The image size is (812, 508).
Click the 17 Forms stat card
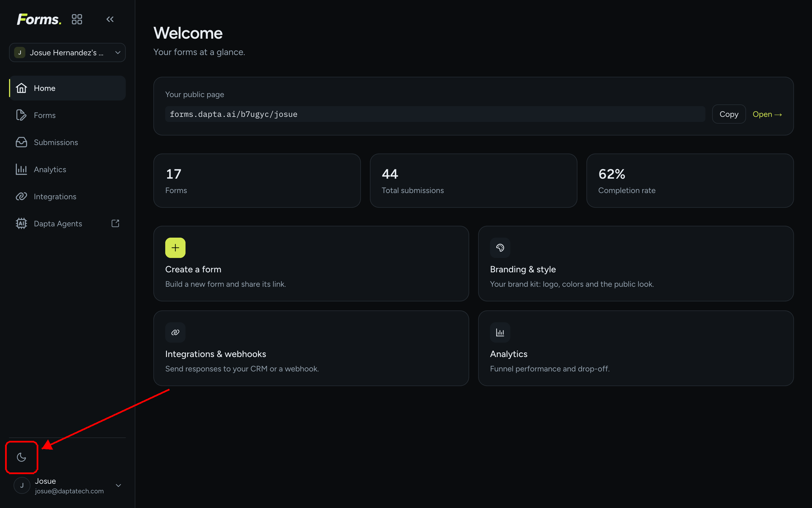pyautogui.click(x=257, y=181)
